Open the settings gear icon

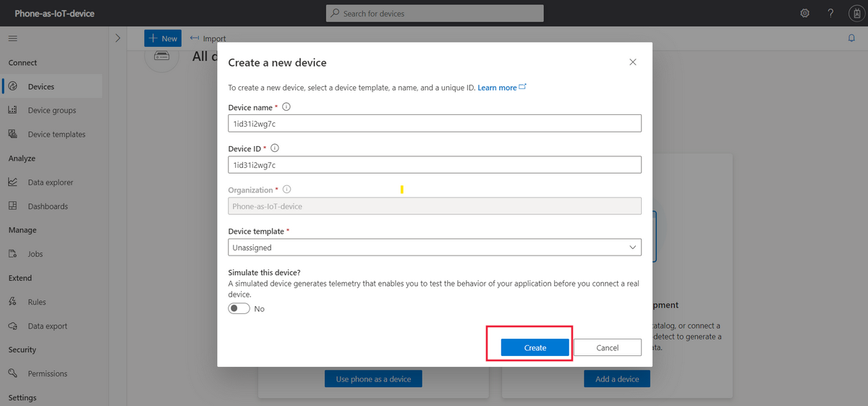(x=805, y=13)
